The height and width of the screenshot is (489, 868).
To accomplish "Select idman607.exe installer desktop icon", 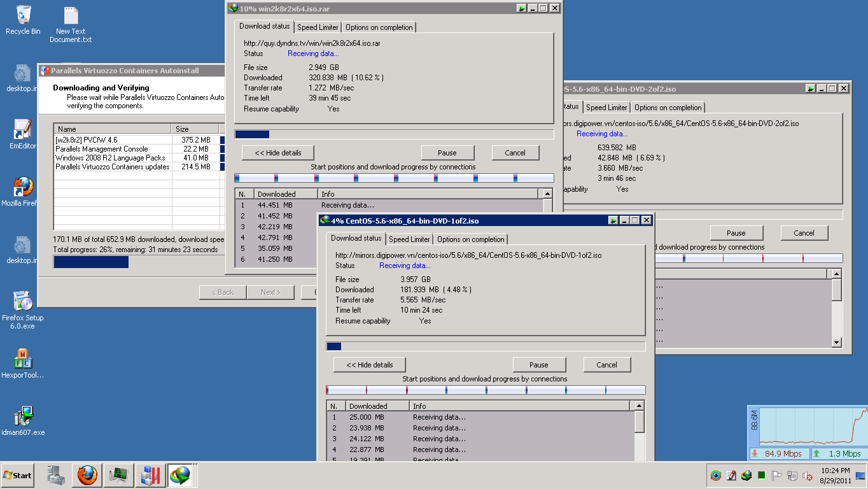I will [23, 421].
